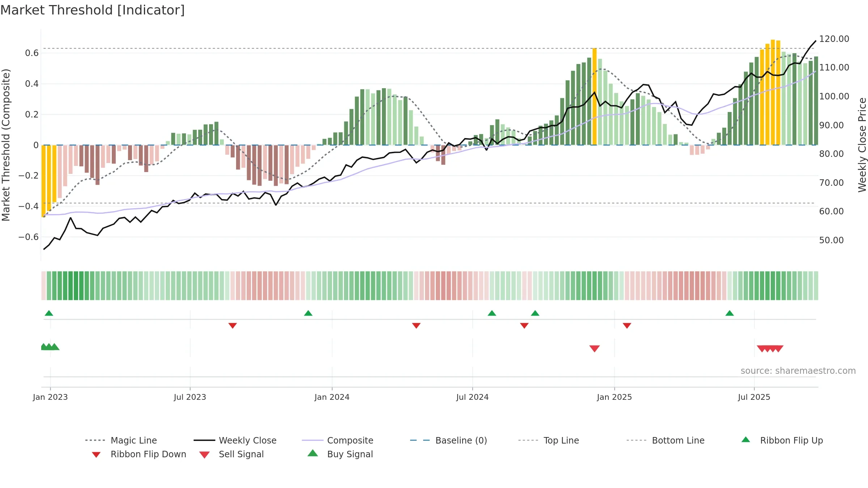Toggle the Weekly Close legend entry

235,440
